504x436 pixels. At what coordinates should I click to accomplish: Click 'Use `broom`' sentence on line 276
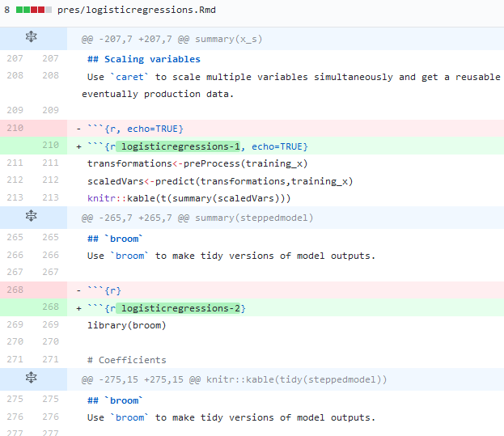coord(231,417)
